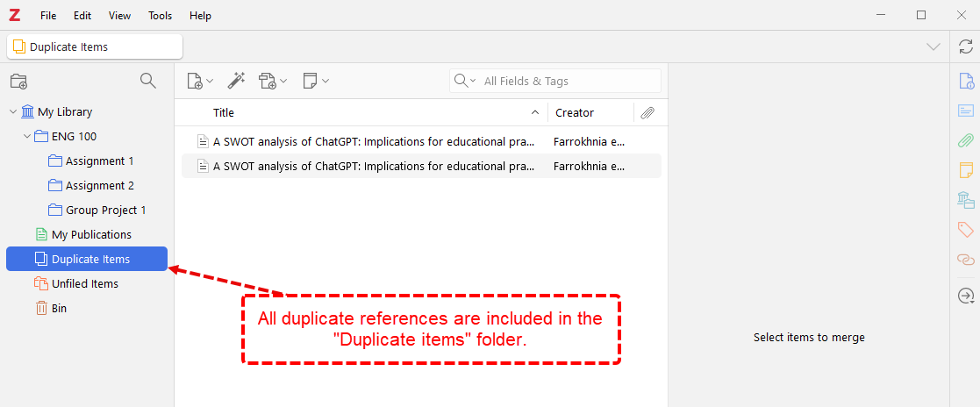980x407 pixels.
Task: Open the Tools menu
Action: [160, 16]
